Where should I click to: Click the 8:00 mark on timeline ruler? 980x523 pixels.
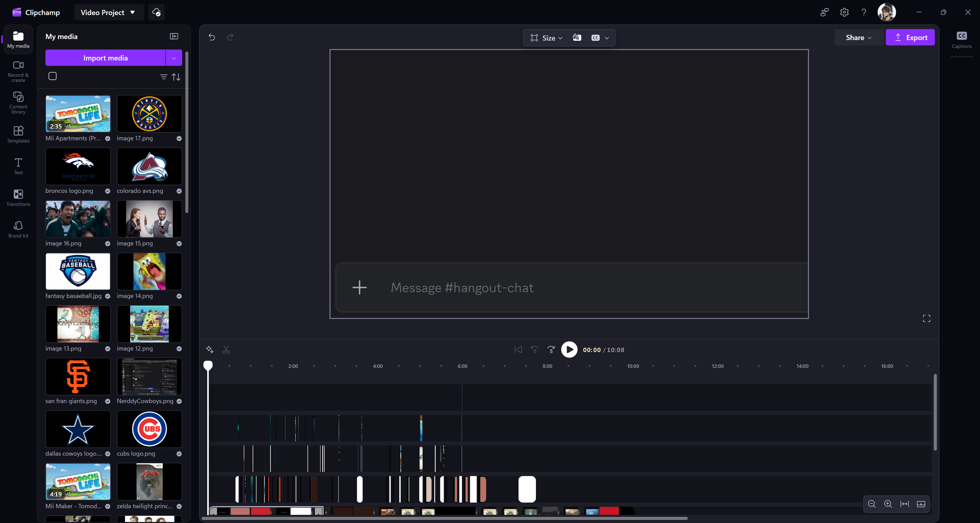coord(547,366)
